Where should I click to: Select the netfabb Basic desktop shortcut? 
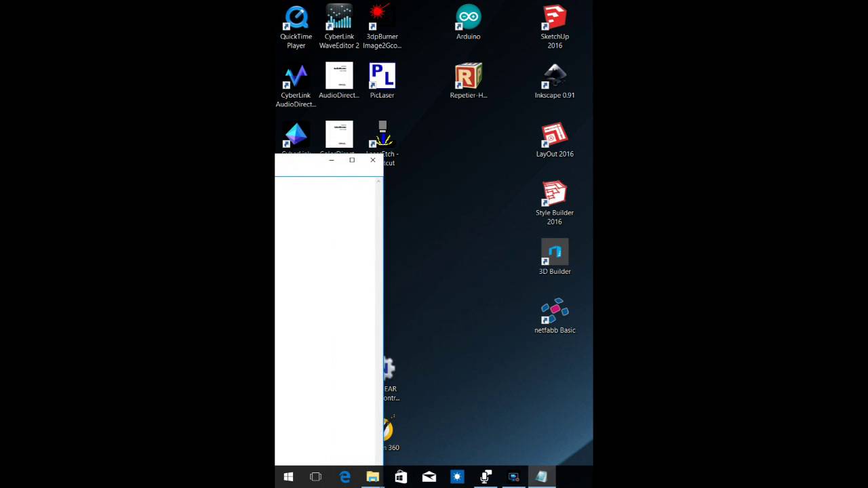[x=555, y=317]
